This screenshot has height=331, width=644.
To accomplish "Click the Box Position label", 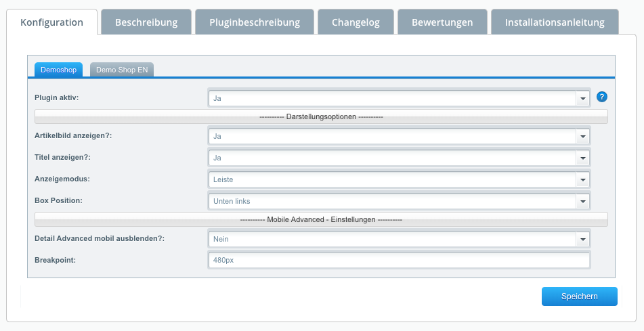I will click(x=58, y=201).
